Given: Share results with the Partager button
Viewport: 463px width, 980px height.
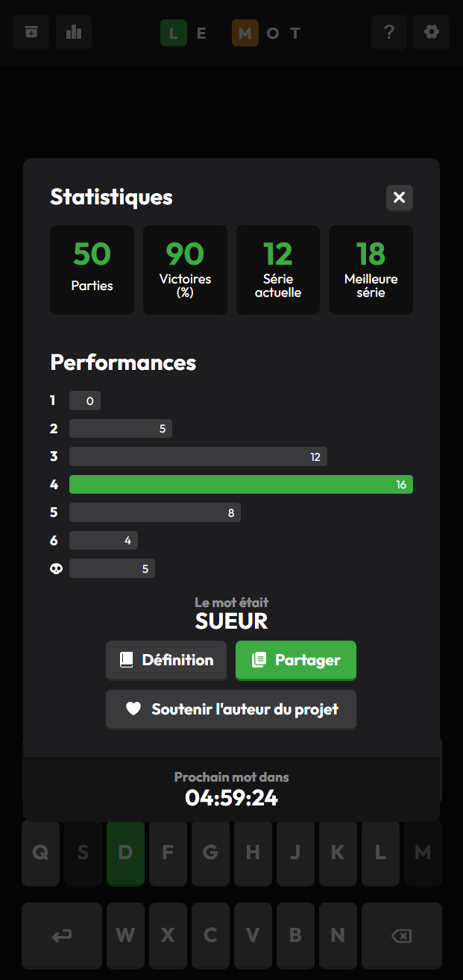Looking at the screenshot, I should pos(295,660).
